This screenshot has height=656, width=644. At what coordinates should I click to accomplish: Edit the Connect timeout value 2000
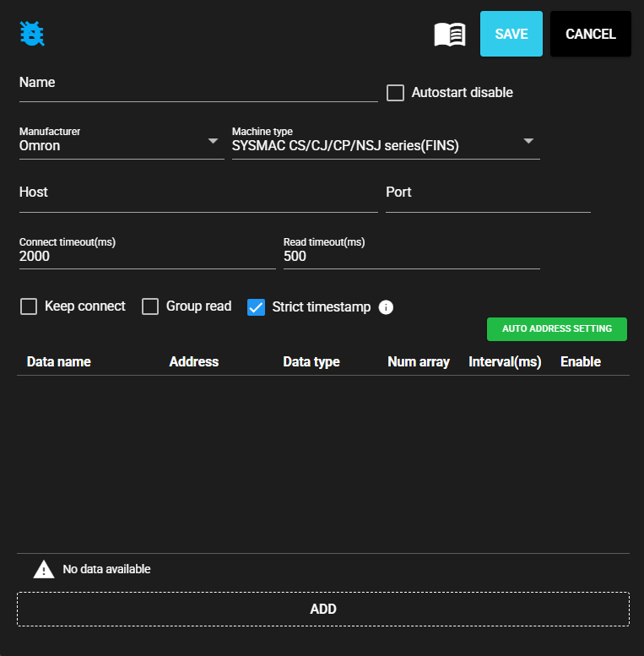click(x=147, y=256)
